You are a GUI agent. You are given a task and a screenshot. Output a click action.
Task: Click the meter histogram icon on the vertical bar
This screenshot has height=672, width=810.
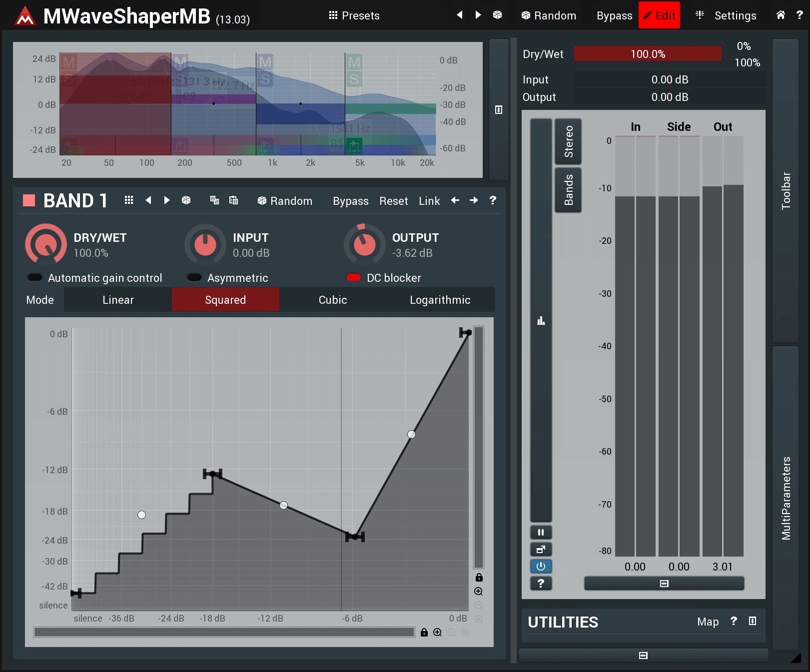[x=541, y=320]
